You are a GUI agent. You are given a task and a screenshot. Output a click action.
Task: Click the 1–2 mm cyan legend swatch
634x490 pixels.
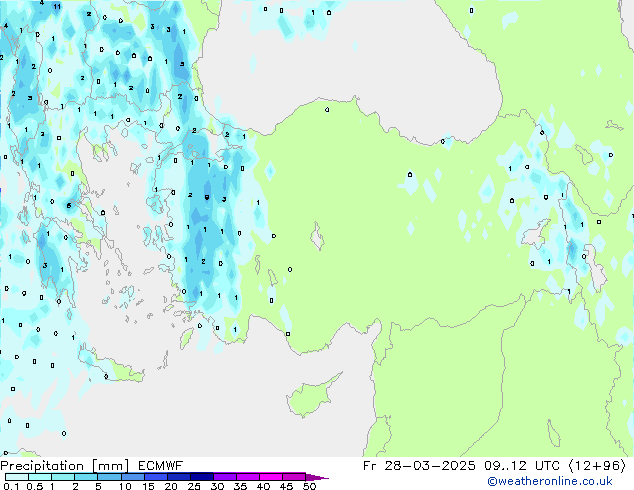63,477
